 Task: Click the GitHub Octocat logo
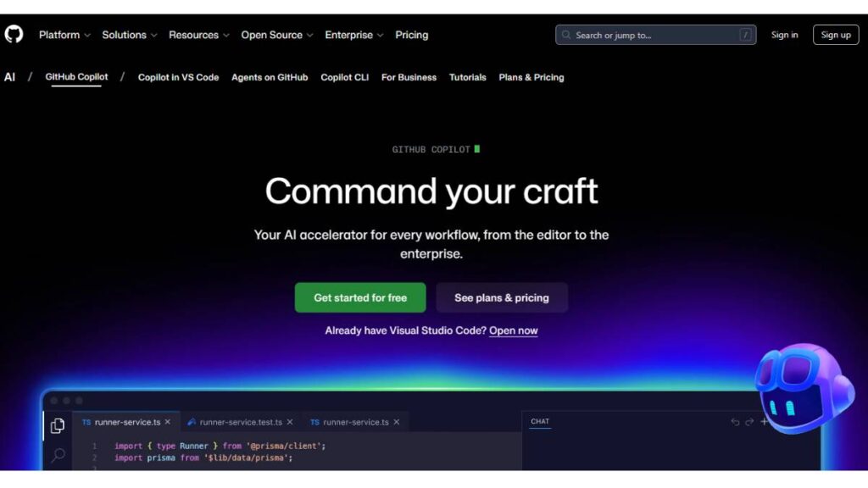[14, 34]
